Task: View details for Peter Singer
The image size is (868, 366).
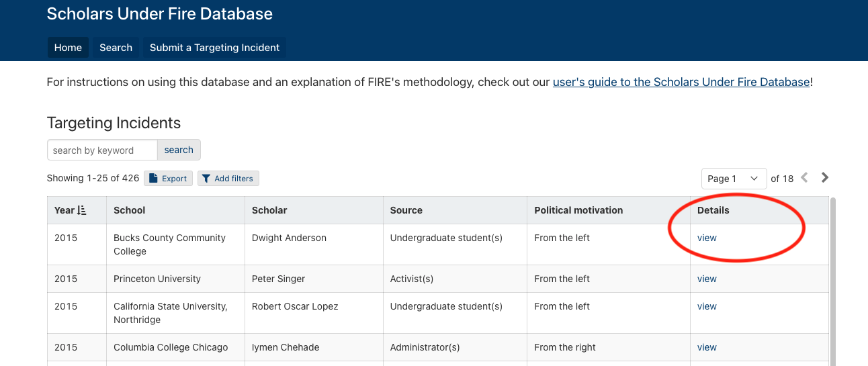Action: 707,279
